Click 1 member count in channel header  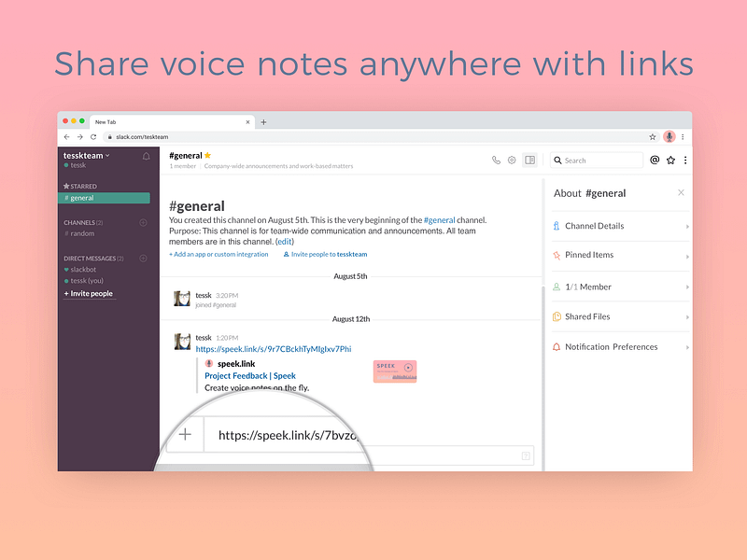[x=182, y=167]
